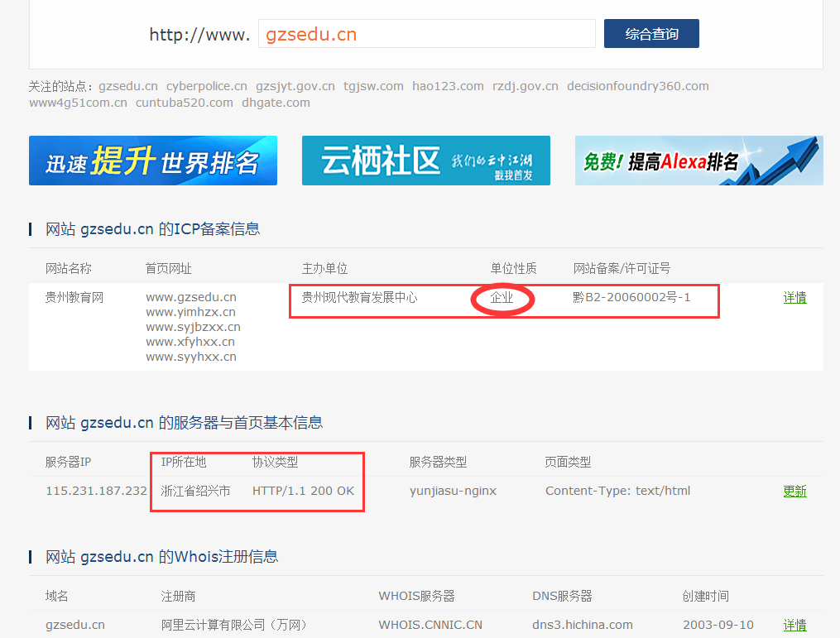Screen dimensions: 840x638
Task: Open 详情 link in the Whois row
Action: (794, 626)
